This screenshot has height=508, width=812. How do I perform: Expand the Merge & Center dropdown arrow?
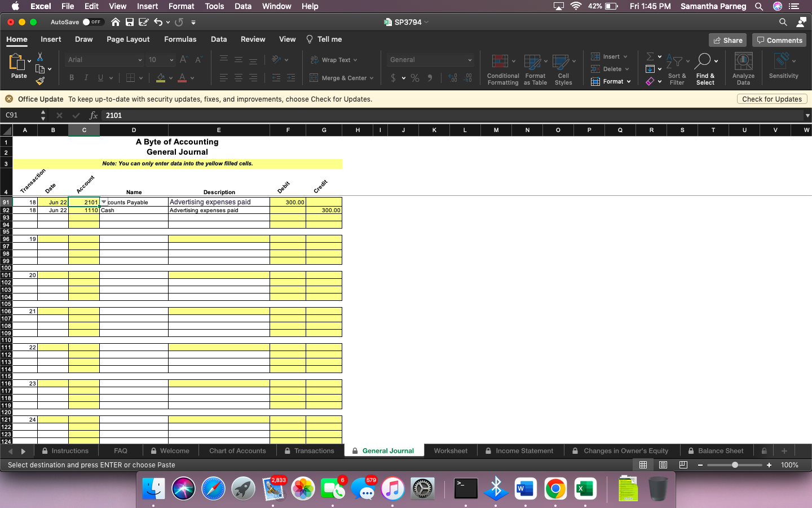pyautogui.click(x=372, y=78)
